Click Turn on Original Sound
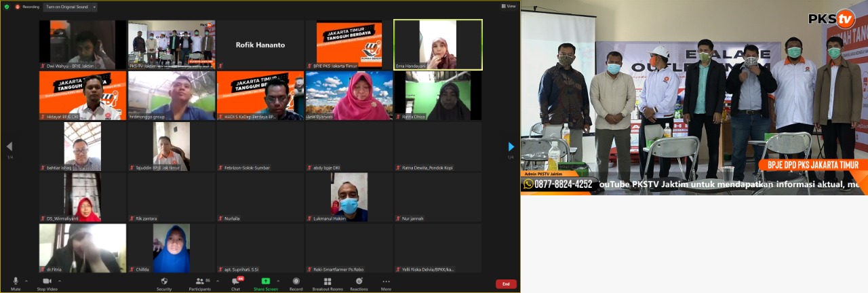868x293 pixels. pyautogui.click(x=67, y=7)
